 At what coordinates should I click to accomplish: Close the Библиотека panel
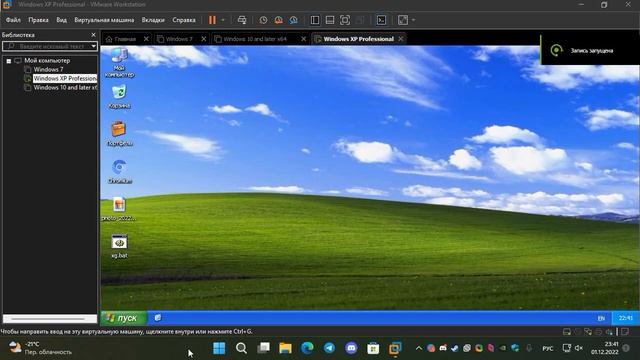(x=93, y=35)
